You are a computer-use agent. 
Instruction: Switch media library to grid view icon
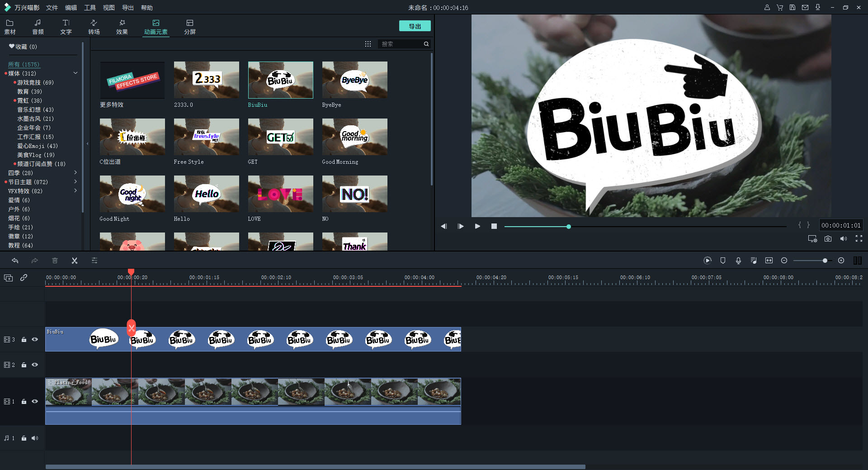(x=368, y=44)
